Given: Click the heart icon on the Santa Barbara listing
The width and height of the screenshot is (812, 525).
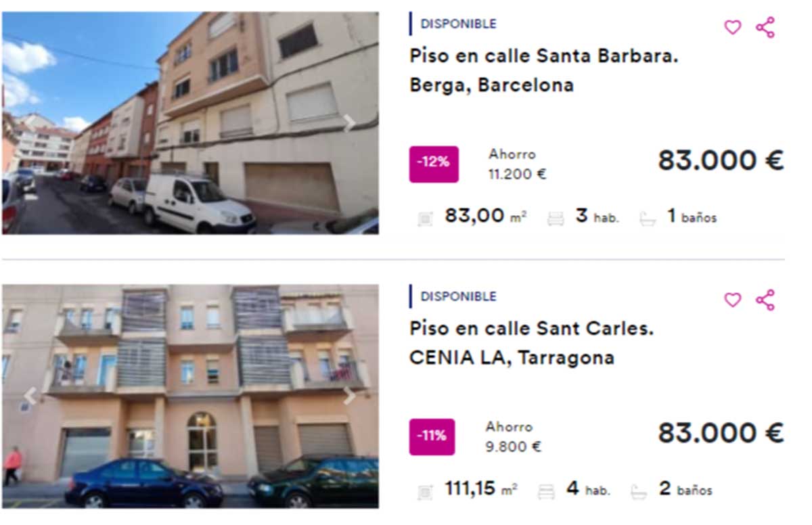Looking at the screenshot, I should click(731, 28).
